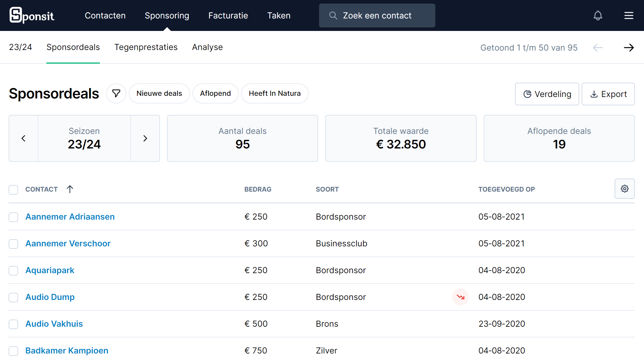This screenshot has width=644, height=363.
Task: Go to the next page of deals
Action: [x=629, y=48]
